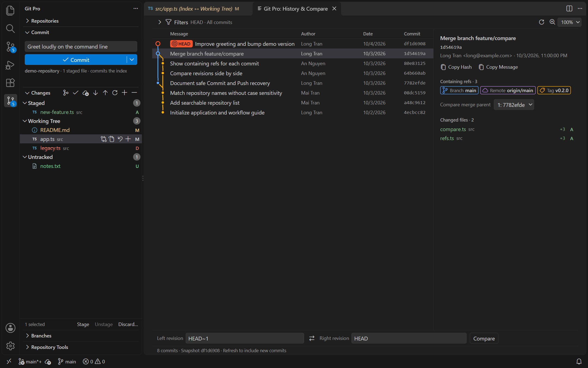Select the Git Pro: History & Compare tab
588x368 pixels.
point(296,9)
